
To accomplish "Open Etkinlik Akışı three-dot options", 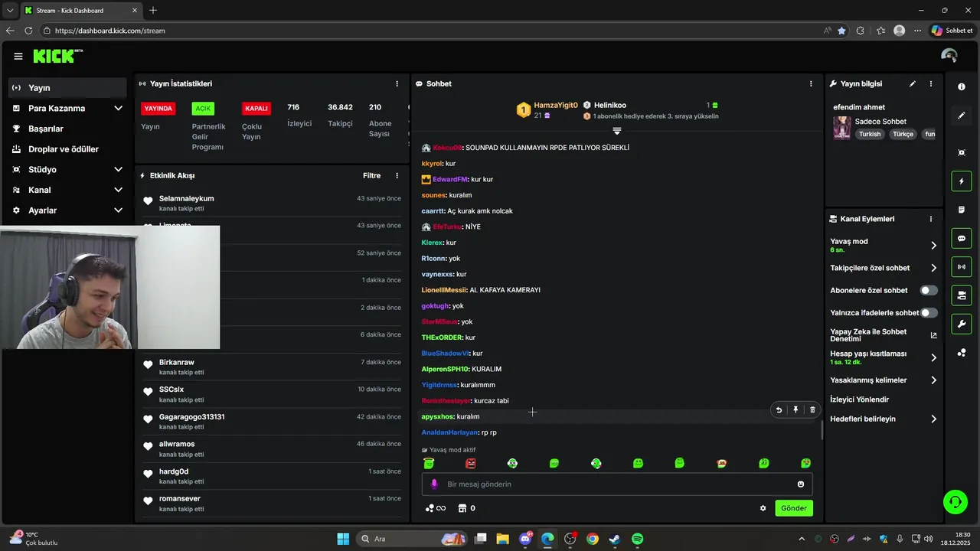I will point(397,175).
